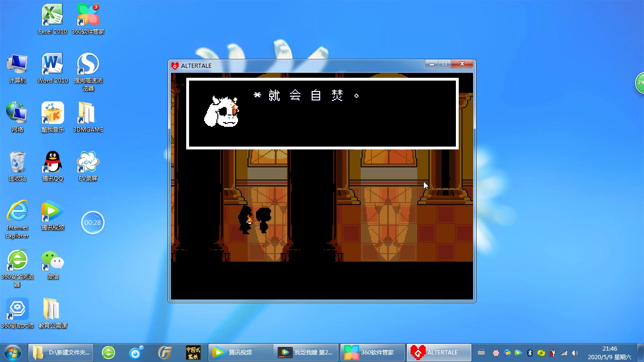Maximize the ALTERTALE window
This screenshot has height=362, width=644.
point(444,64)
